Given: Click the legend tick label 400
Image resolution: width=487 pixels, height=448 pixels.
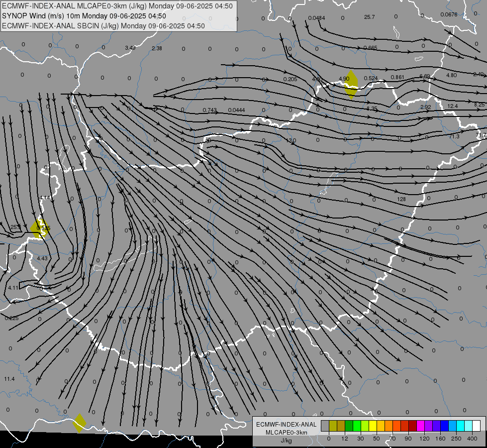Looking at the screenshot, I should (x=472, y=439).
